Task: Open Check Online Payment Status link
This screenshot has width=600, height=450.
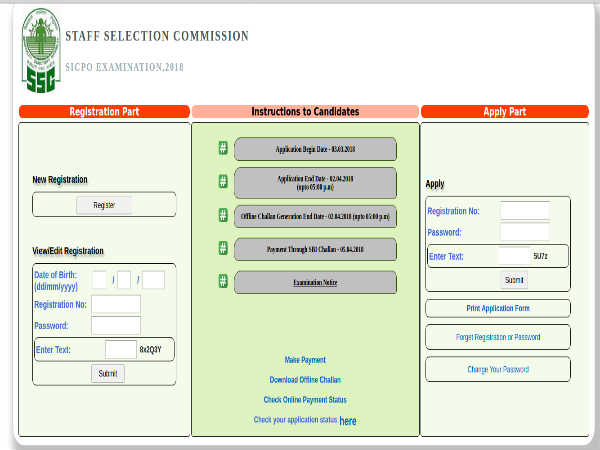Action: pos(305,400)
